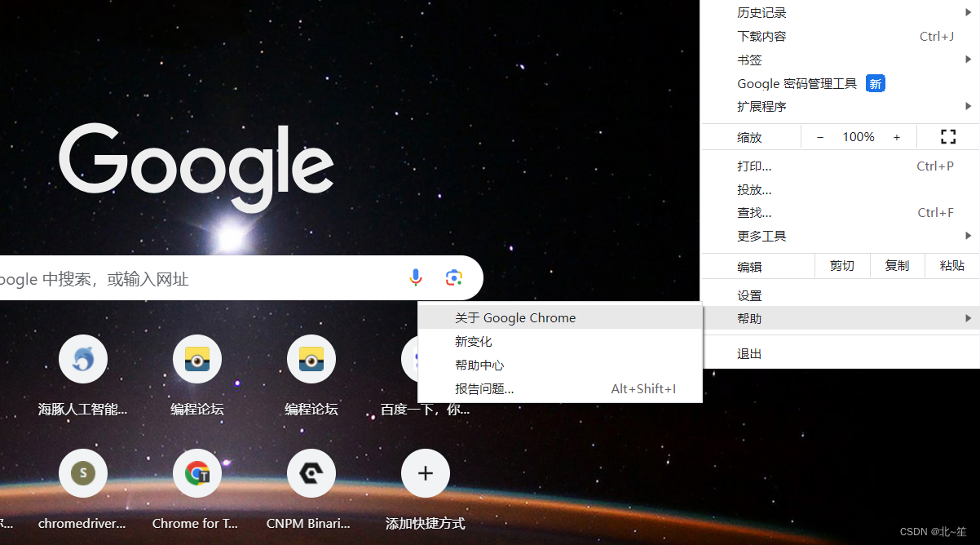Open the first 编程论坛 shortcut

(x=197, y=359)
